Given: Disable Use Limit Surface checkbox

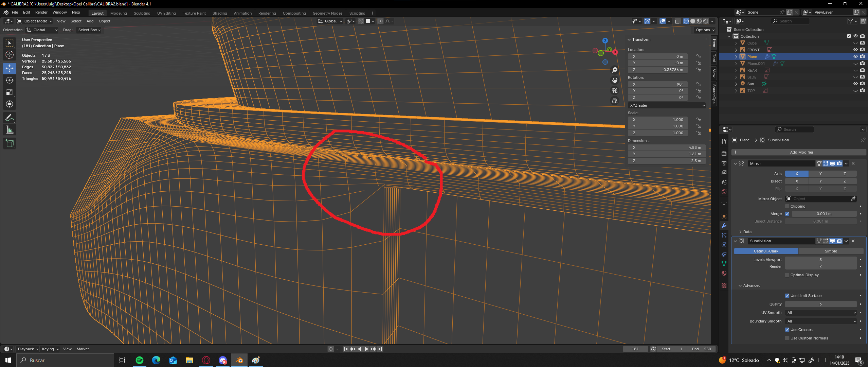Looking at the screenshot, I should coord(787,296).
